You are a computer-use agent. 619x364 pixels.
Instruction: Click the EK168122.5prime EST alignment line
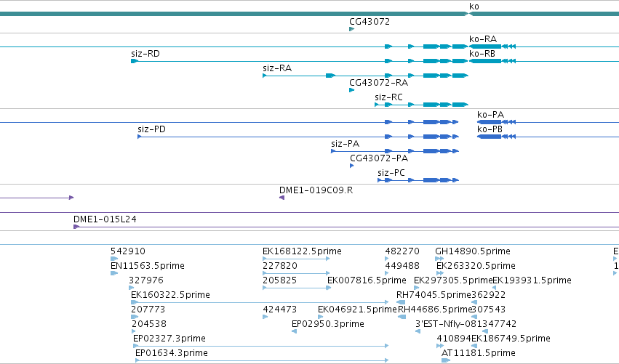click(x=296, y=259)
